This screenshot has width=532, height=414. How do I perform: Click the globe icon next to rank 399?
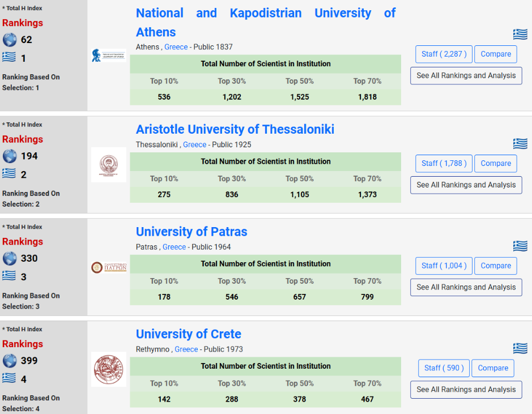[x=10, y=361]
